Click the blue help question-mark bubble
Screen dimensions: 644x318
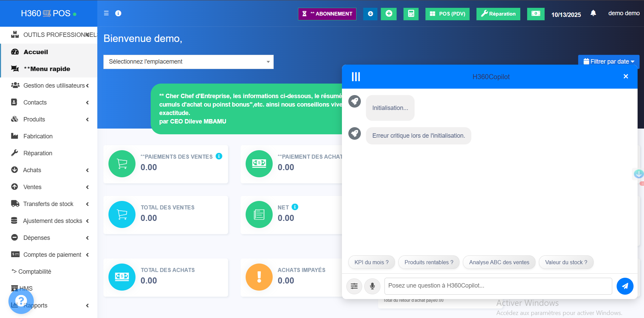click(21, 301)
